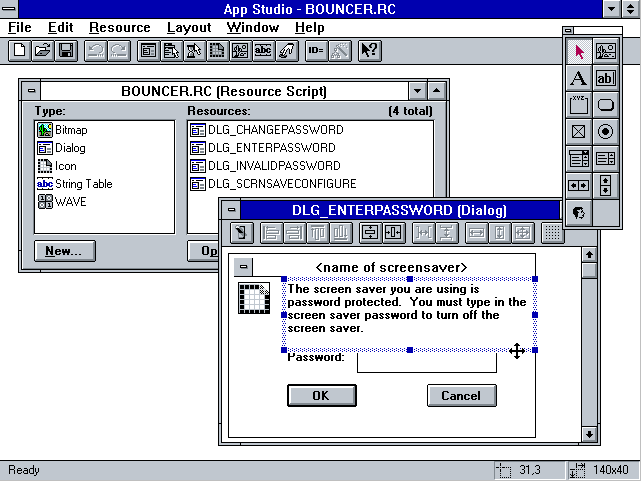Open the Window menu

pos(253,27)
